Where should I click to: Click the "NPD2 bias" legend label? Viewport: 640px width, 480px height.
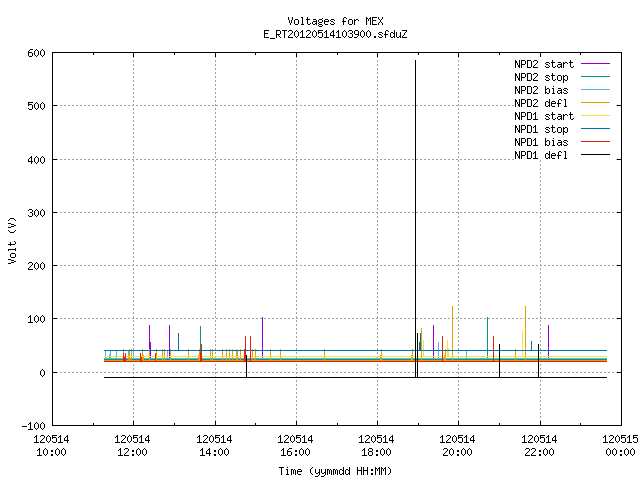coord(541,90)
